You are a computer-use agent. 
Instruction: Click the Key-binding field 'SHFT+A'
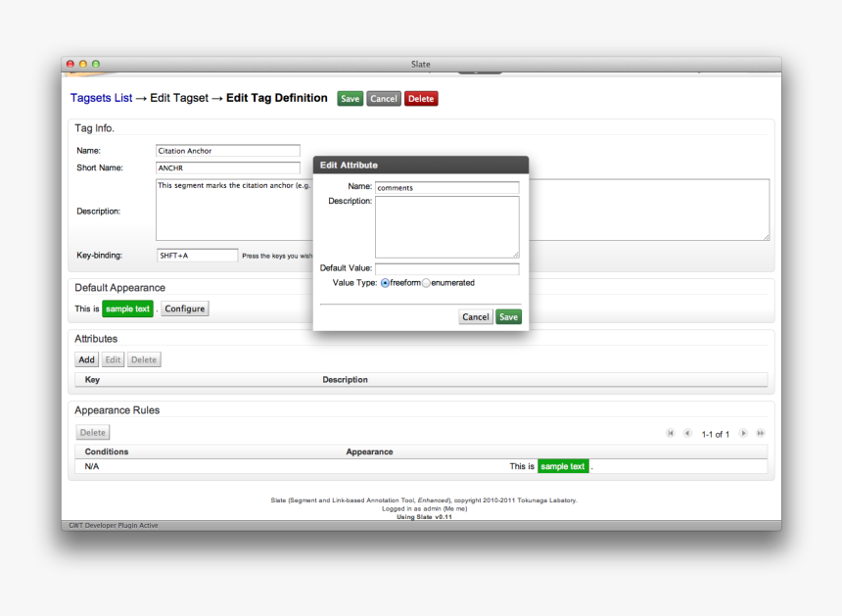pos(197,255)
